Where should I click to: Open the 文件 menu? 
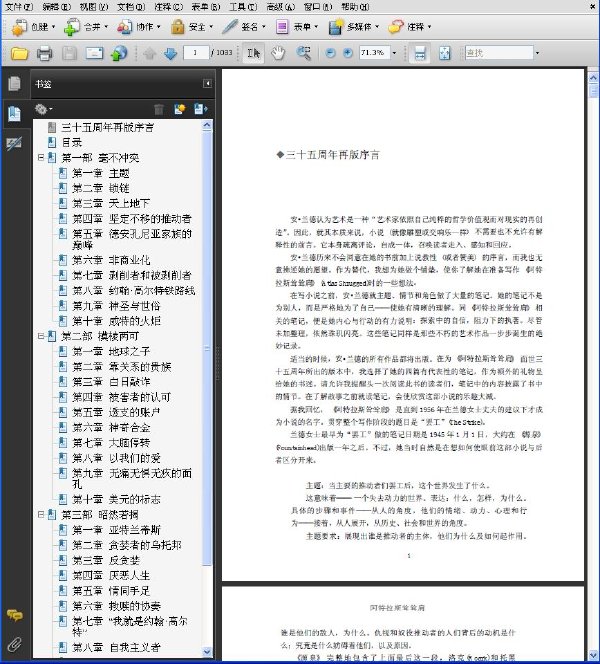point(19,6)
